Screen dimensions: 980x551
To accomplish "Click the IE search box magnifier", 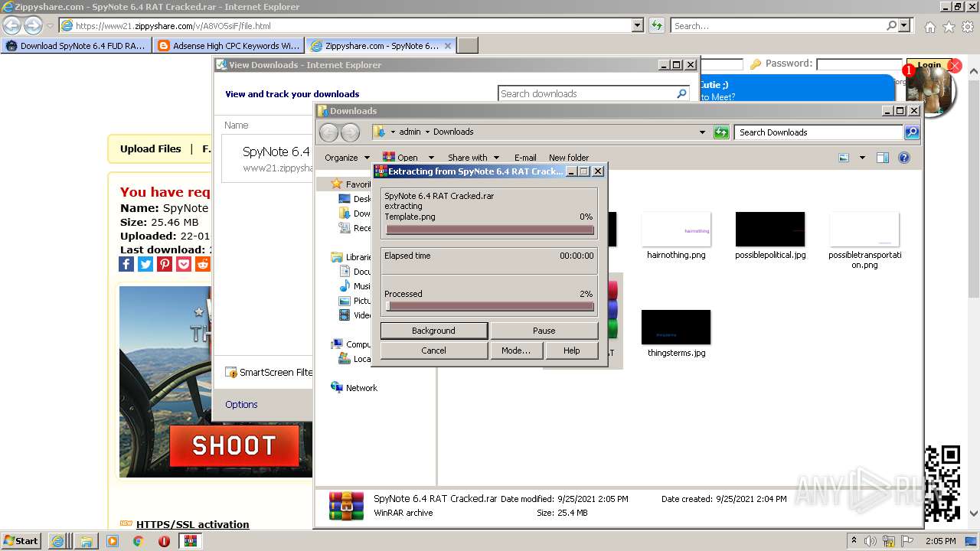I will pos(891,25).
